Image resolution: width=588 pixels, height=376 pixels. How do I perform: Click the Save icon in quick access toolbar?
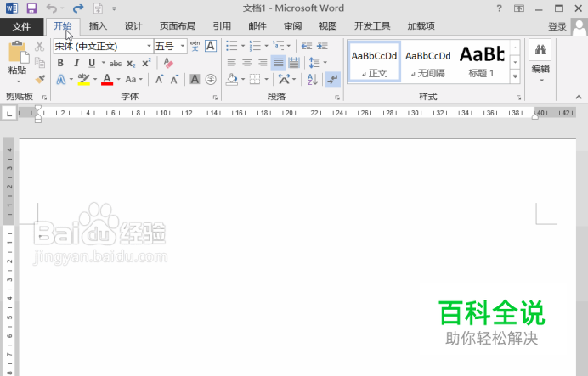click(x=31, y=8)
